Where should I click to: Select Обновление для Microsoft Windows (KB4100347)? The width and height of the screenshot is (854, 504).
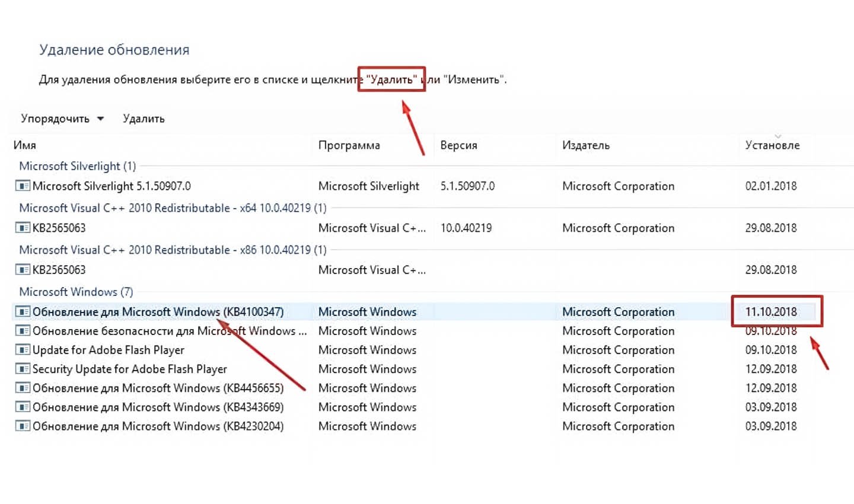[x=158, y=312]
